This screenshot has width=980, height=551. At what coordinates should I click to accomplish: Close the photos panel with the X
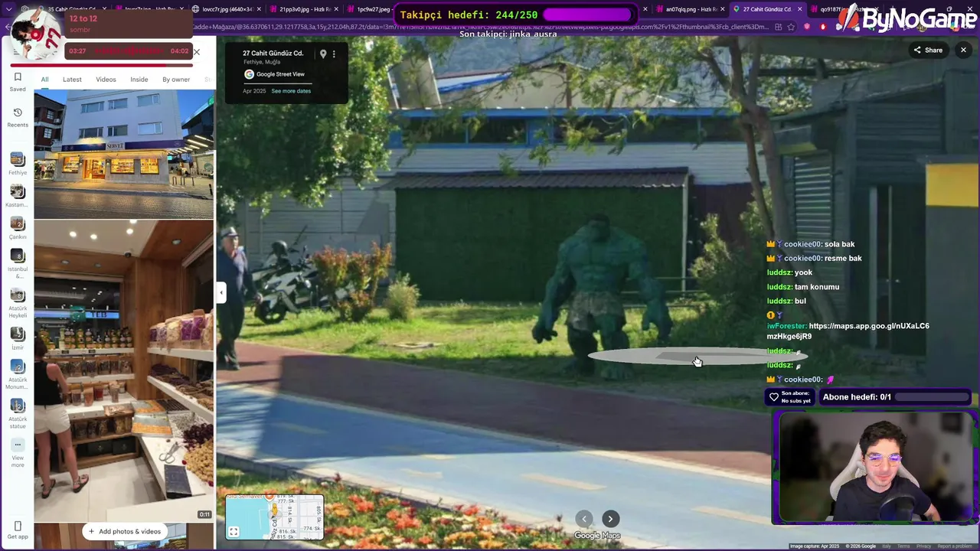(196, 52)
